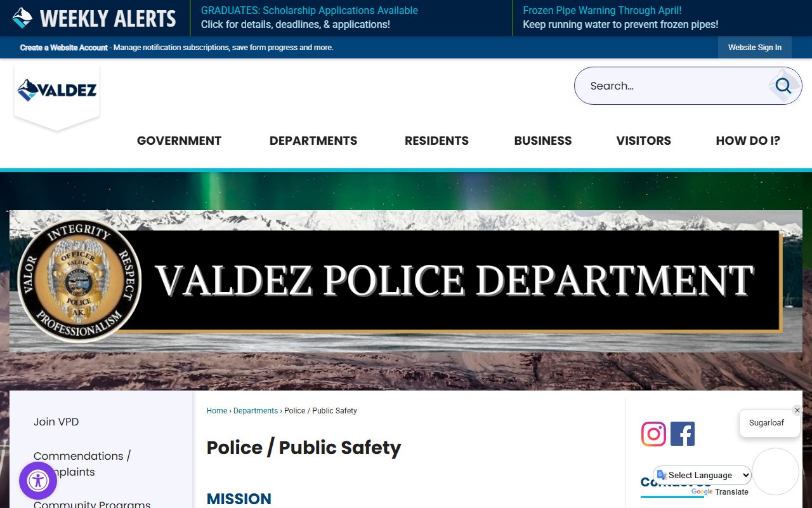Viewport: 812px width, 508px height.
Task: Open Join VPD in the sidebar
Action: click(56, 422)
